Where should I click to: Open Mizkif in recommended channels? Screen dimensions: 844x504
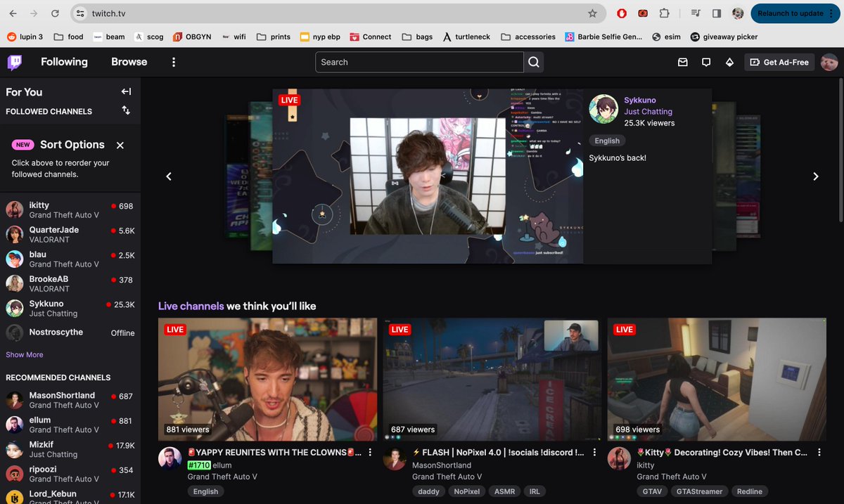pos(70,449)
